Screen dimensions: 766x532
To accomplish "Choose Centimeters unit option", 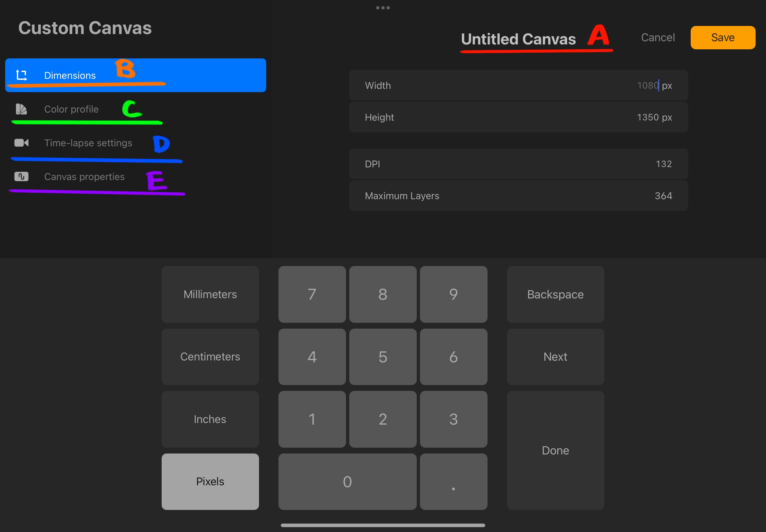I will [x=210, y=357].
